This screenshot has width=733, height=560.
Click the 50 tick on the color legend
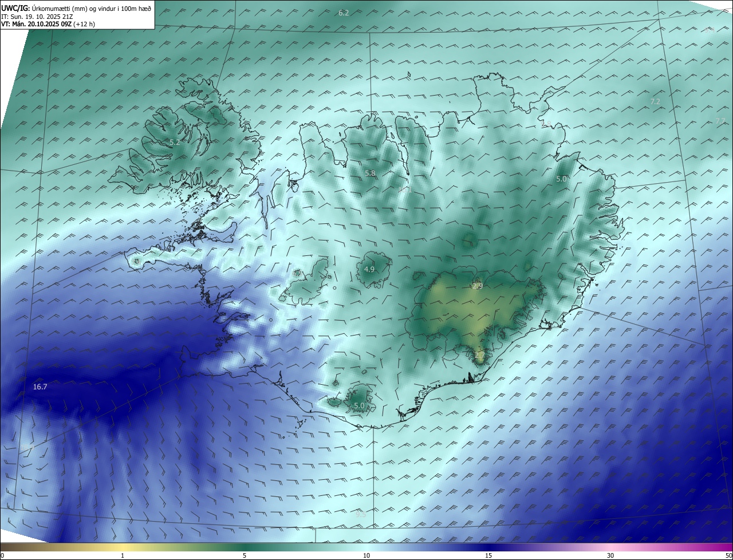pyautogui.click(x=728, y=555)
